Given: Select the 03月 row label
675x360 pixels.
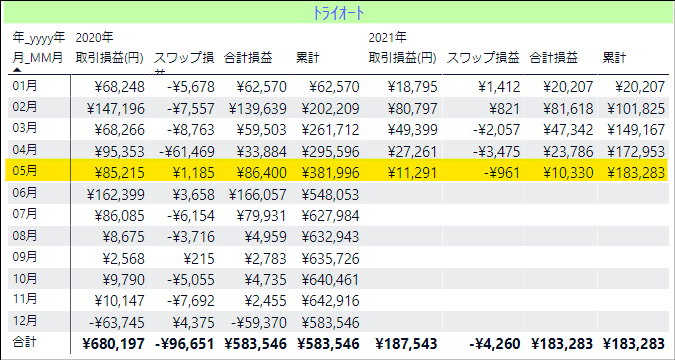Looking at the screenshot, I should 25,128.
